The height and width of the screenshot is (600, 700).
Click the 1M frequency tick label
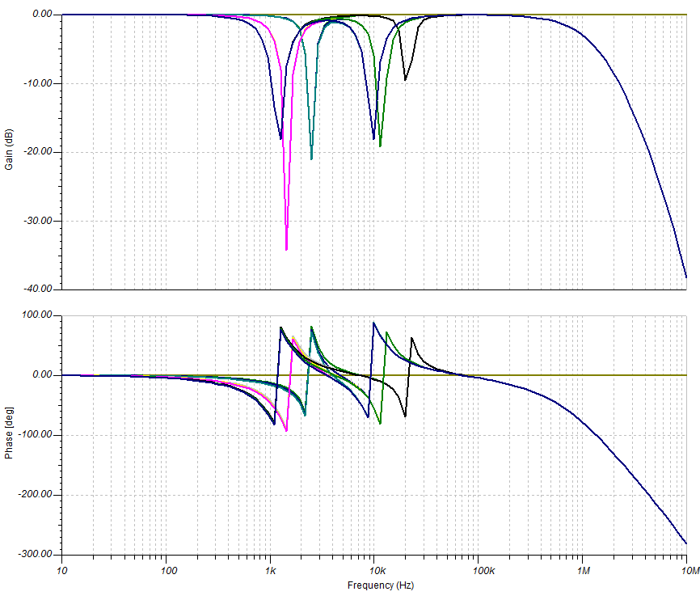pos(583,571)
